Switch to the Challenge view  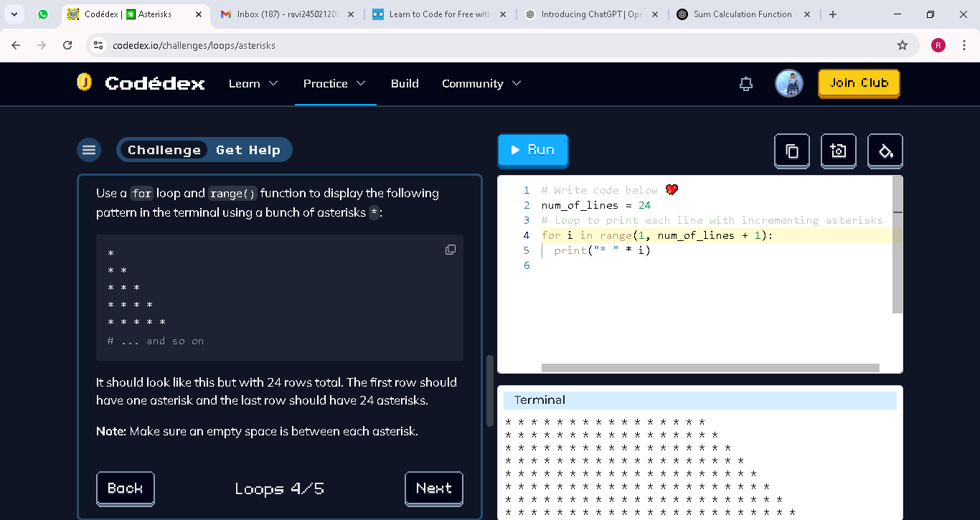pyautogui.click(x=164, y=150)
